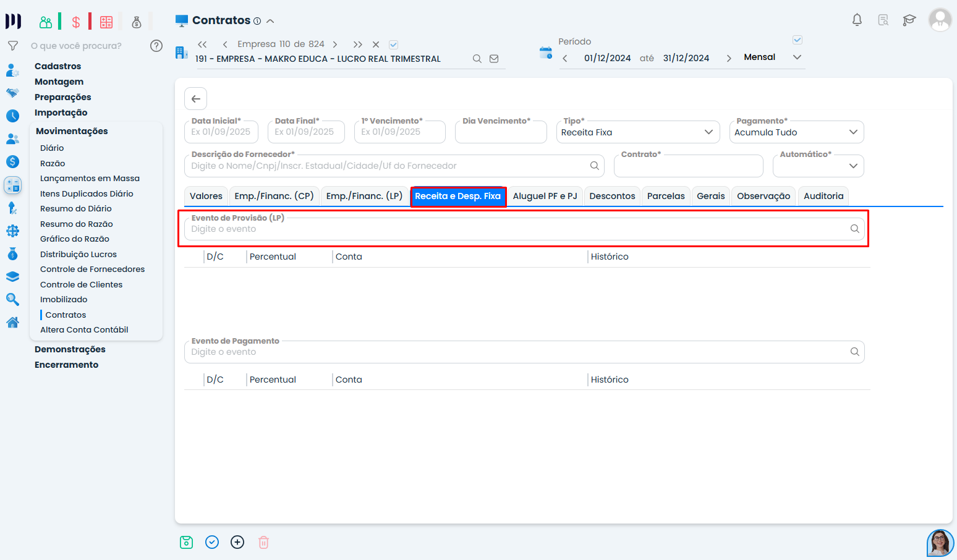Click the envelope icon next to company name
Screen dimensions: 957x560
point(494,59)
